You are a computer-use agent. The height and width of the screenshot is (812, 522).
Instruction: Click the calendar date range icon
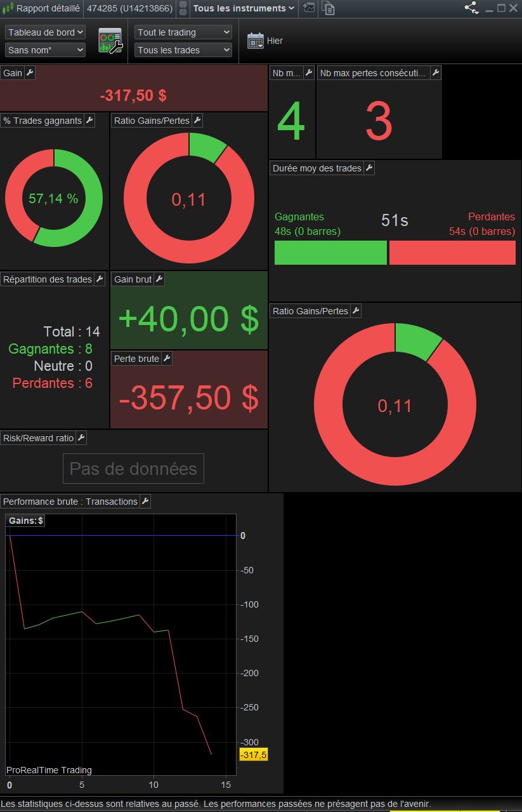coord(256,41)
